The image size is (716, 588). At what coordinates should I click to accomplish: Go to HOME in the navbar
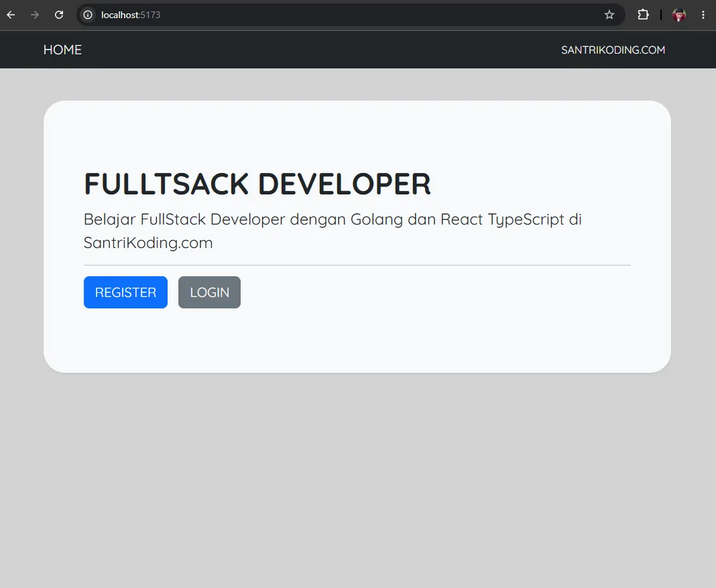(x=62, y=50)
